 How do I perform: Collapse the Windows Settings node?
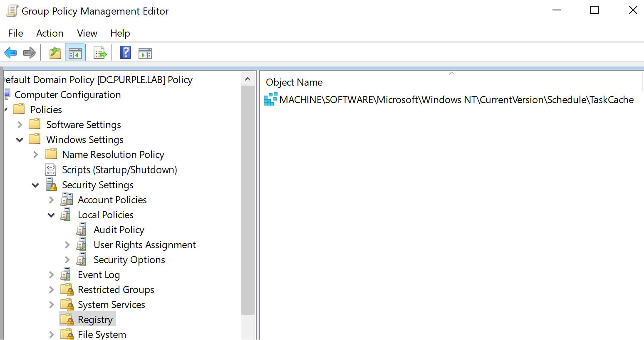coord(20,139)
